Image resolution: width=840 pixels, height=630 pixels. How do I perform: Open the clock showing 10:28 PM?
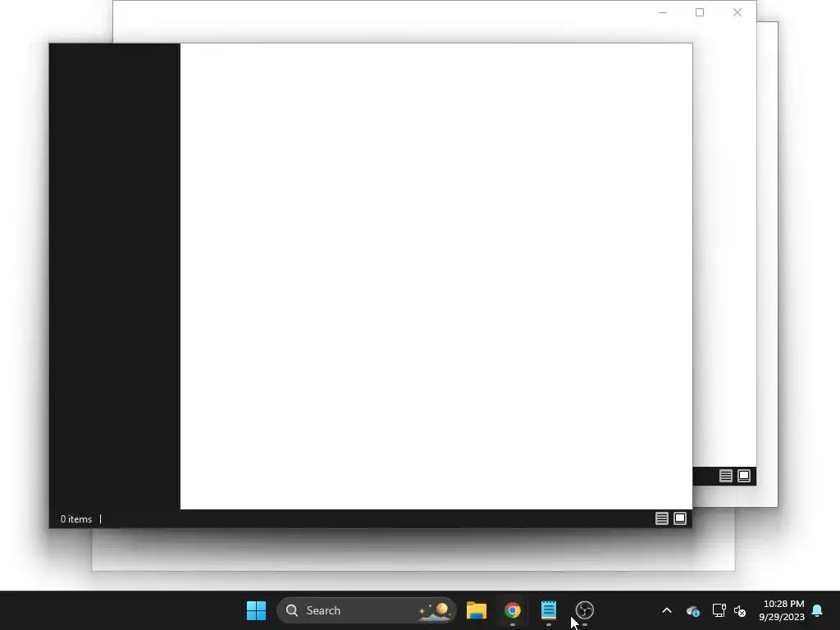tap(782, 610)
